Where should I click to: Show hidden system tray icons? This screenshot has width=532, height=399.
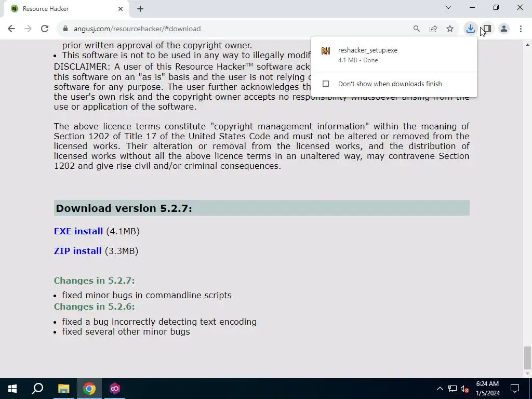point(440,389)
